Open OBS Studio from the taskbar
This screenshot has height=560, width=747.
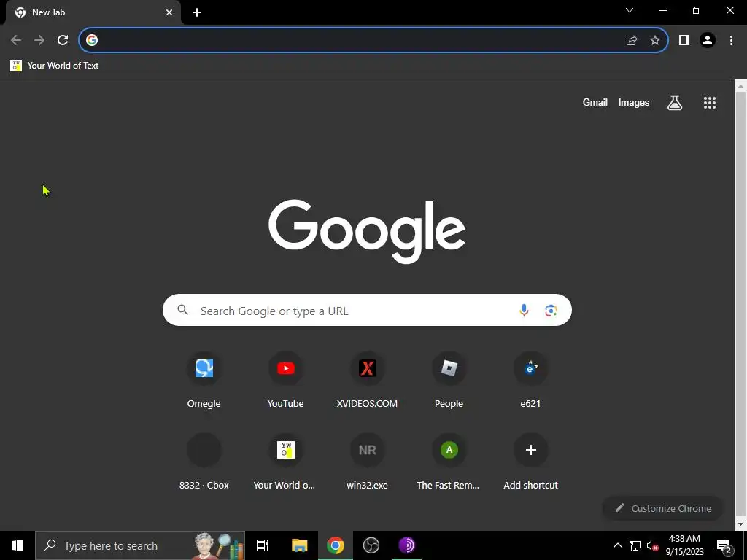(x=371, y=545)
